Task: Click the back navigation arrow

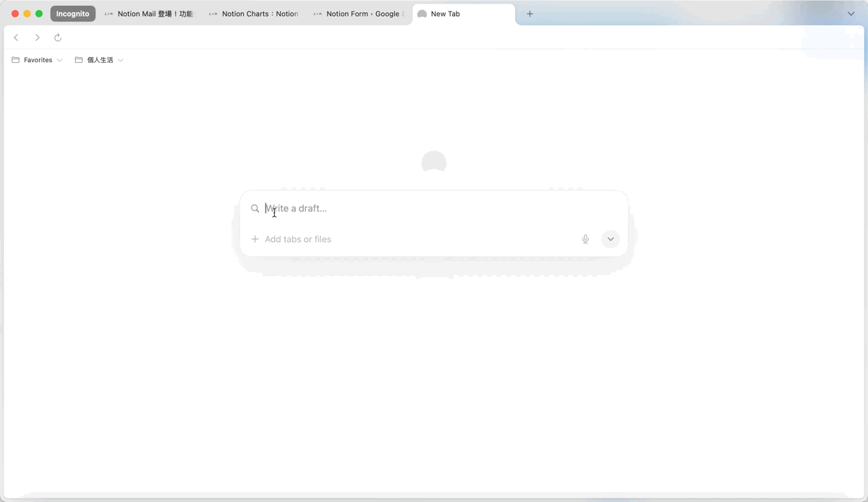Action: pos(16,38)
